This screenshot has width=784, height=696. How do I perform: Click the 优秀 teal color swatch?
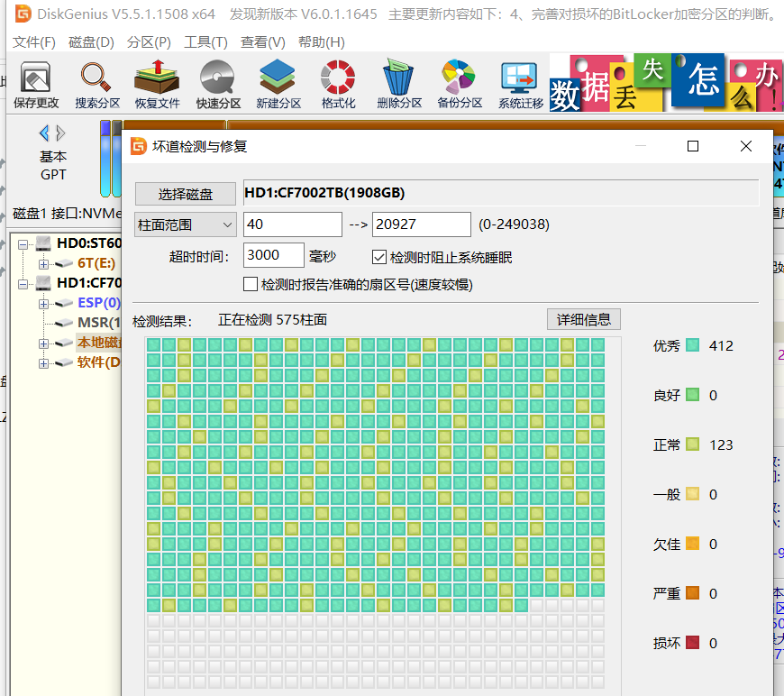coord(692,344)
